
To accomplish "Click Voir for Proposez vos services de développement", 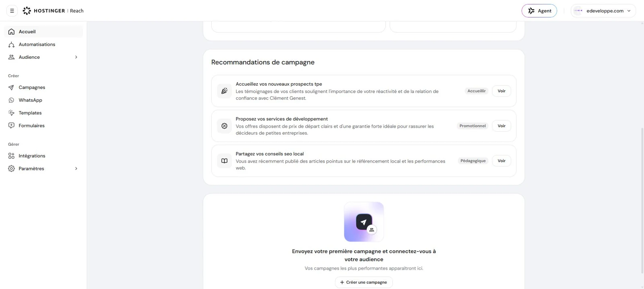I will point(502,126).
